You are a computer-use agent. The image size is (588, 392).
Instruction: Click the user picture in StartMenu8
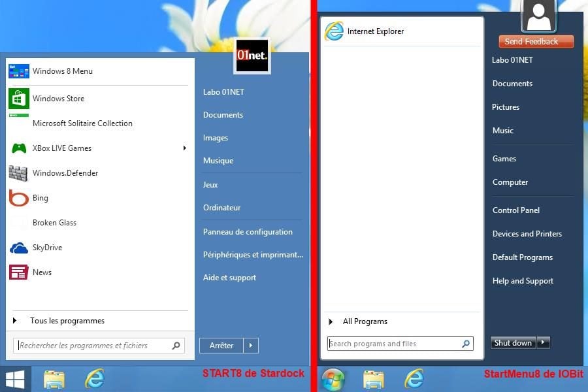[x=539, y=16]
